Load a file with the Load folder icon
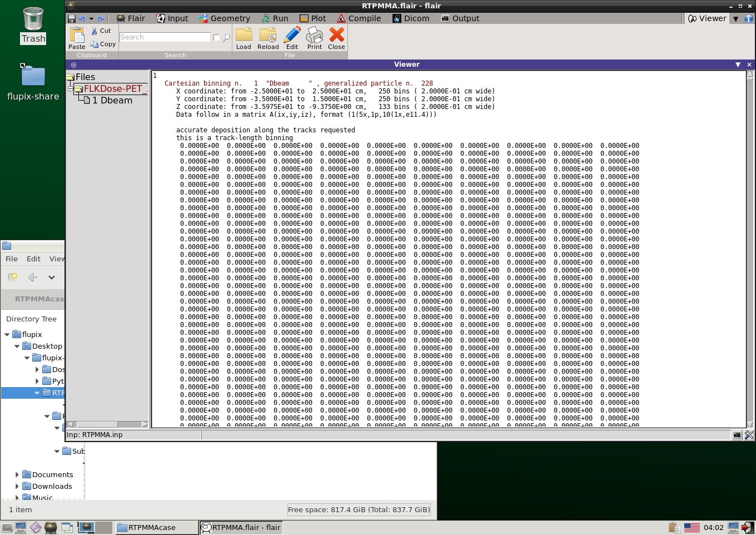Image resolution: width=756 pixels, height=535 pixels. click(x=243, y=38)
